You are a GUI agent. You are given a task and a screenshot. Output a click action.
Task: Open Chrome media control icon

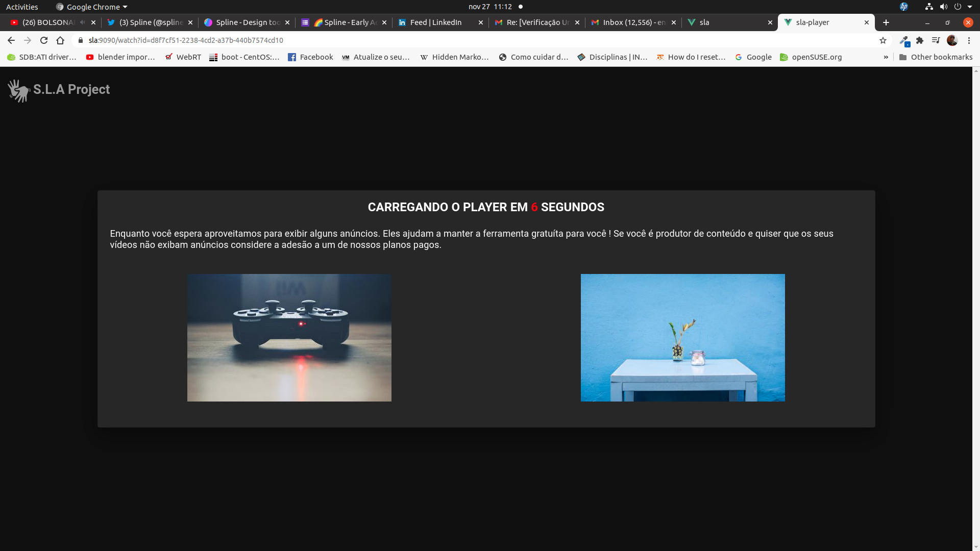coord(936,40)
